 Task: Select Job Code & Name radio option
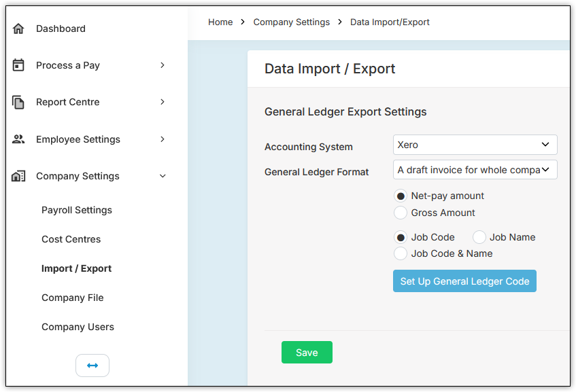401,253
